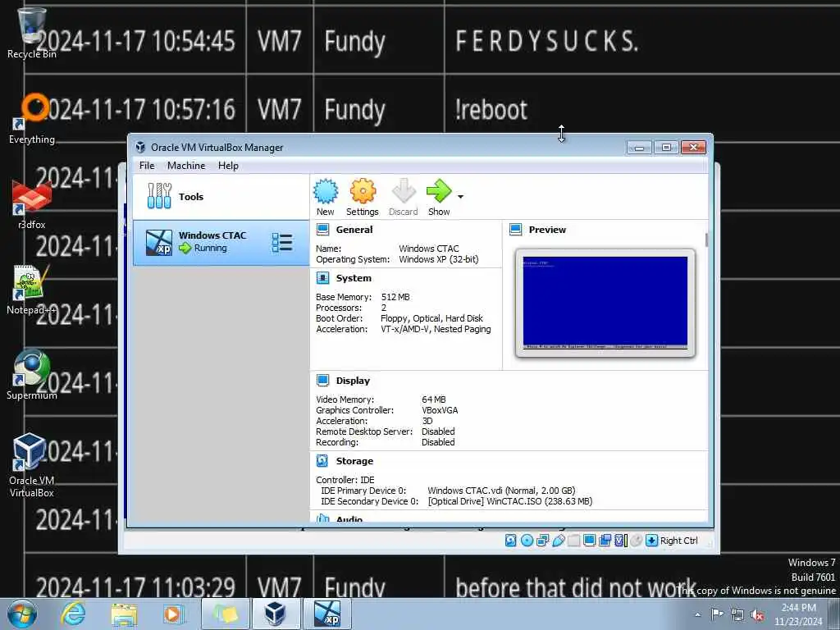Click the r3dfox desktop shortcut
This screenshot has height=630, width=840.
[x=32, y=204]
